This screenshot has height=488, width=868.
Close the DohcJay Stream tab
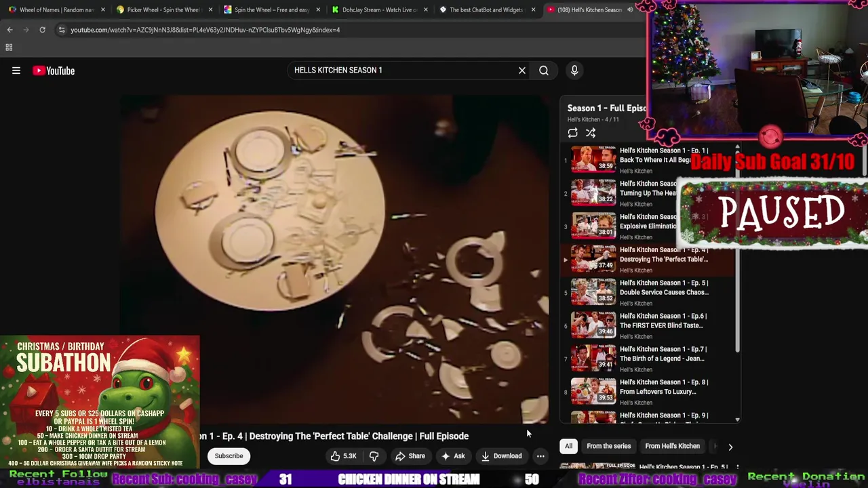coord(426,10)
